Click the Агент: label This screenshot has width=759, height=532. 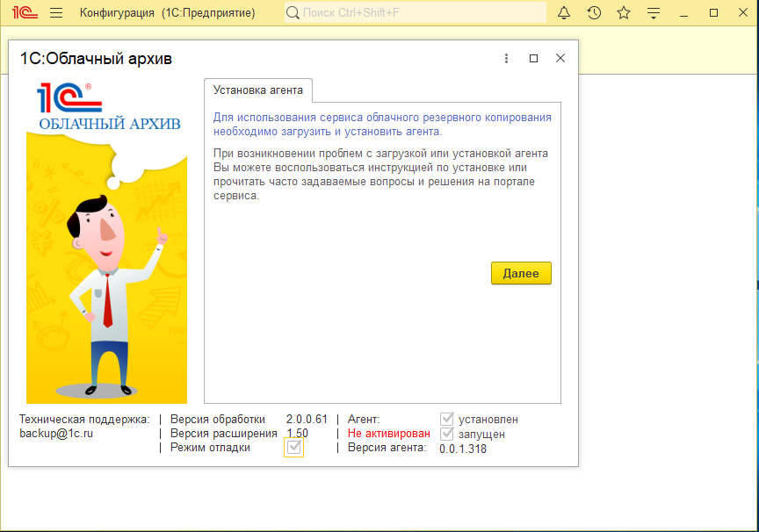point(364,420)
